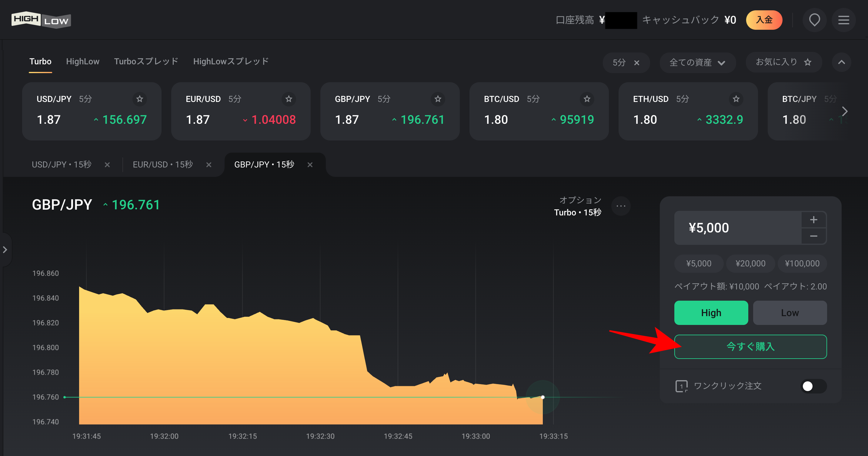
Task: Close the GBP/JPY 15秒 tab
Action: click(x=310, y=165)
